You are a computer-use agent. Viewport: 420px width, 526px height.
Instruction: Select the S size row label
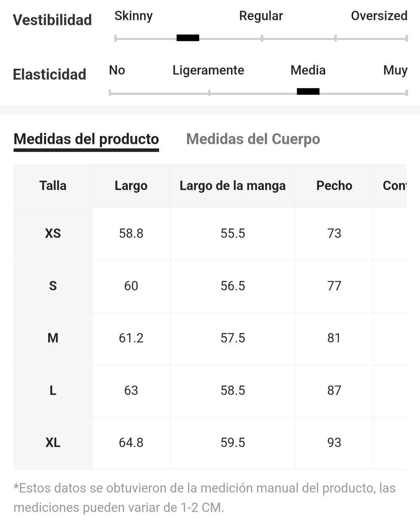53,286
